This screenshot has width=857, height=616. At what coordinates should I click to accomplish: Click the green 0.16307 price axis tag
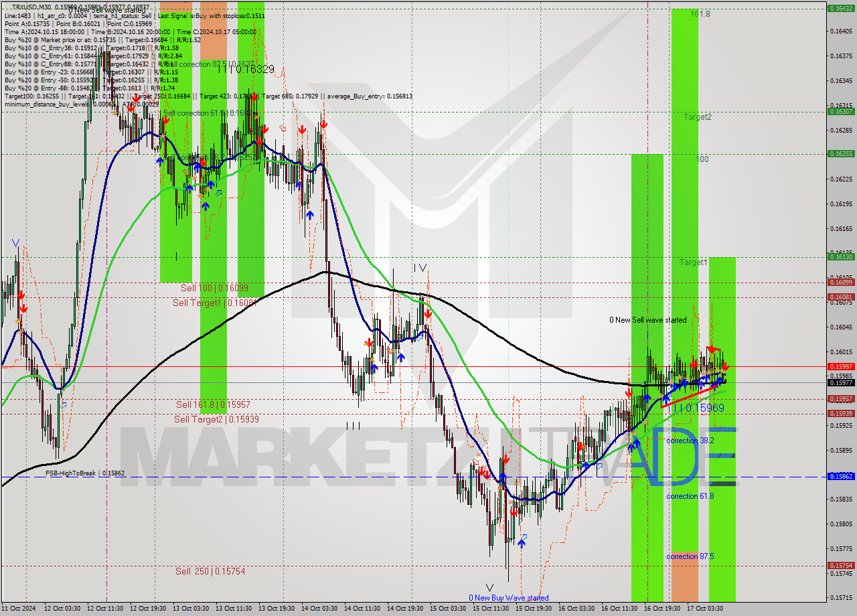(x=841, y=111)
